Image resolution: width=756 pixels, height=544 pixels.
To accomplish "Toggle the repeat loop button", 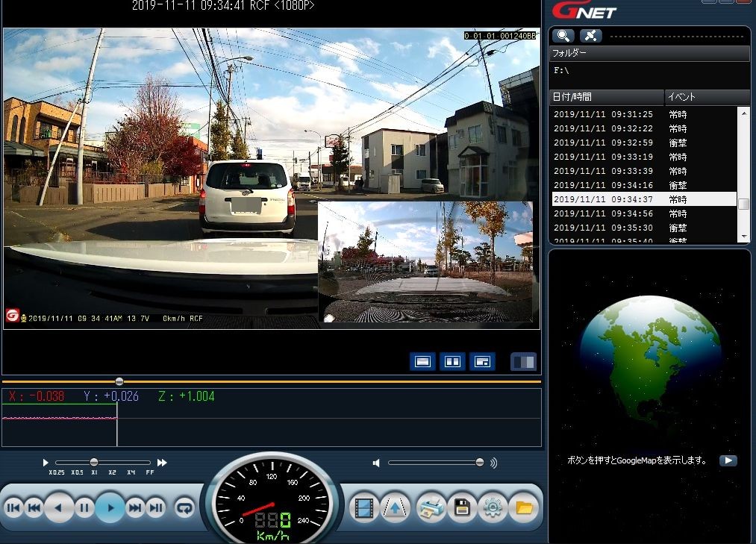I will coord(184,507).
